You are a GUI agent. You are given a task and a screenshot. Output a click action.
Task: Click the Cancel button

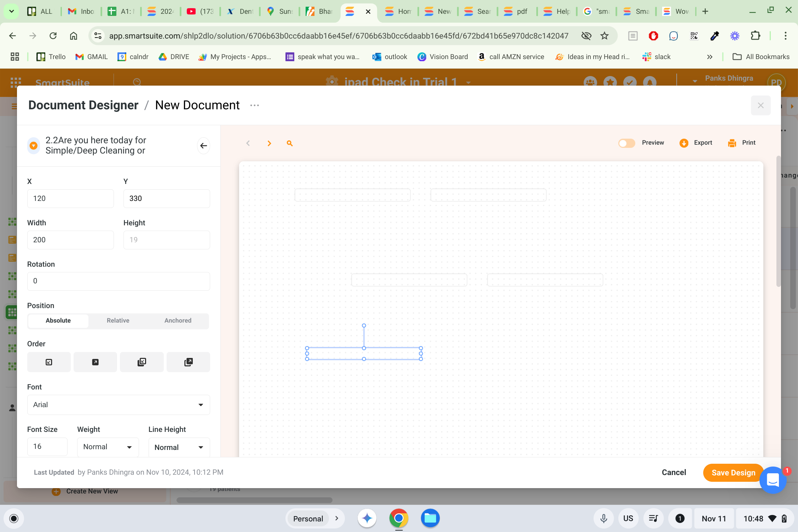[673, 473]
